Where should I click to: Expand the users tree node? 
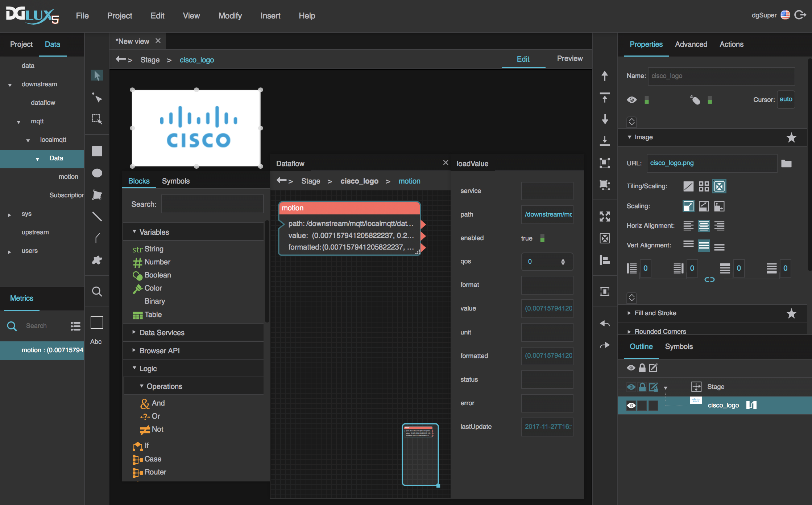(x=9, y=252)
